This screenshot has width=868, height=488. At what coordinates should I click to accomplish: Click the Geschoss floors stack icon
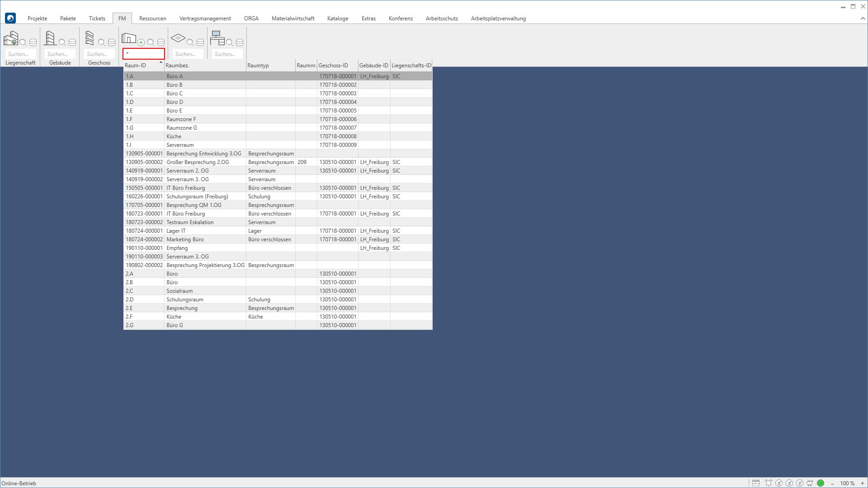(90, 38)
